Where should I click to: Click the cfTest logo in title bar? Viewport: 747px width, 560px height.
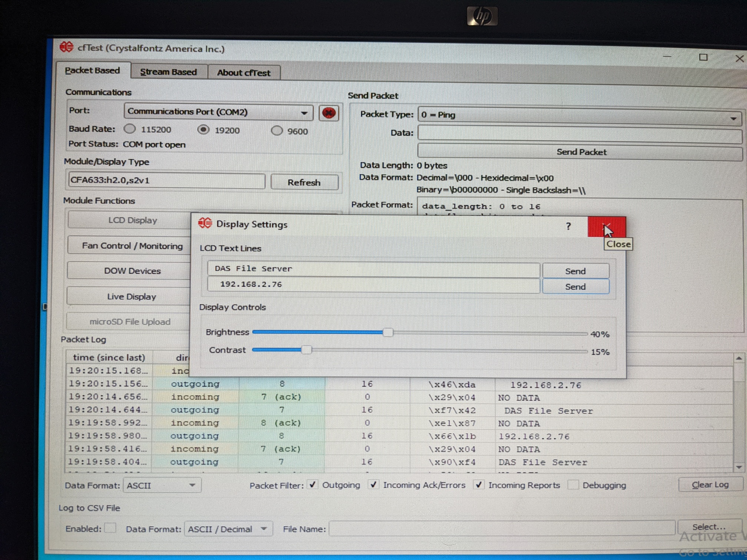67,47
